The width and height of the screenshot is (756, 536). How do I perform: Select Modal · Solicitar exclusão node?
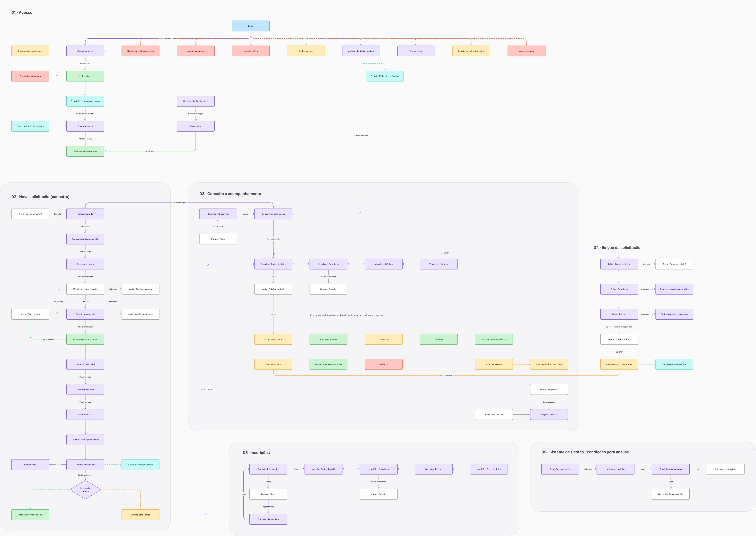point(273,289)
